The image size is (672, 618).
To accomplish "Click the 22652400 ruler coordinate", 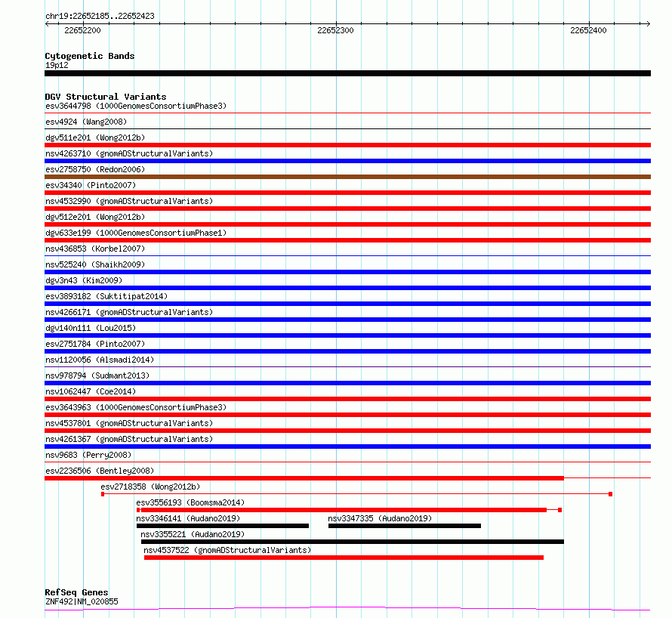I will [x=588, y=30].
